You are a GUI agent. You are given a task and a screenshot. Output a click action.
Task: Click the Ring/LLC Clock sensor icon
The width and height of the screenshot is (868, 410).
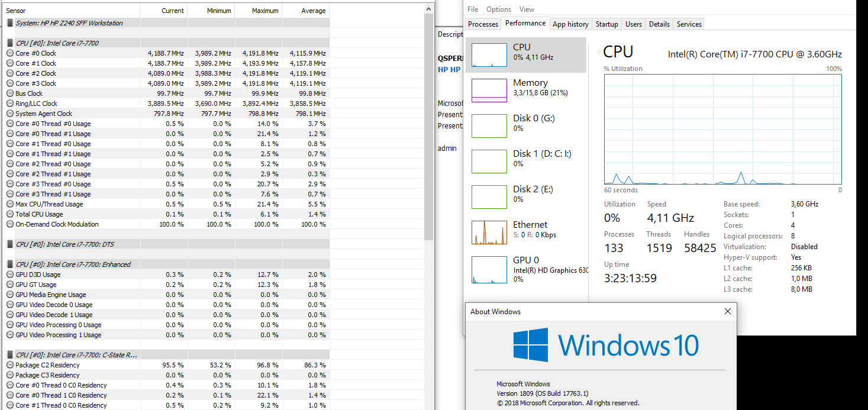(10, 104)
